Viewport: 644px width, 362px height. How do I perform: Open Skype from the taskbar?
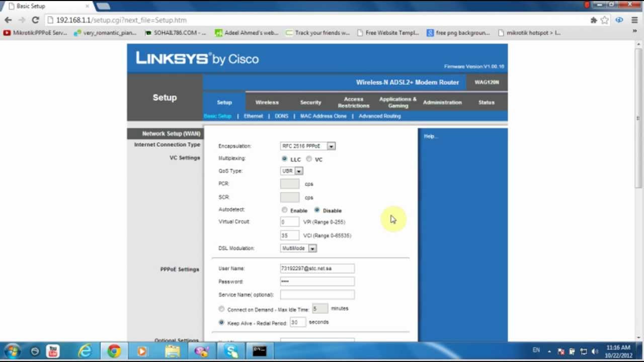click(x=230, y=351)
